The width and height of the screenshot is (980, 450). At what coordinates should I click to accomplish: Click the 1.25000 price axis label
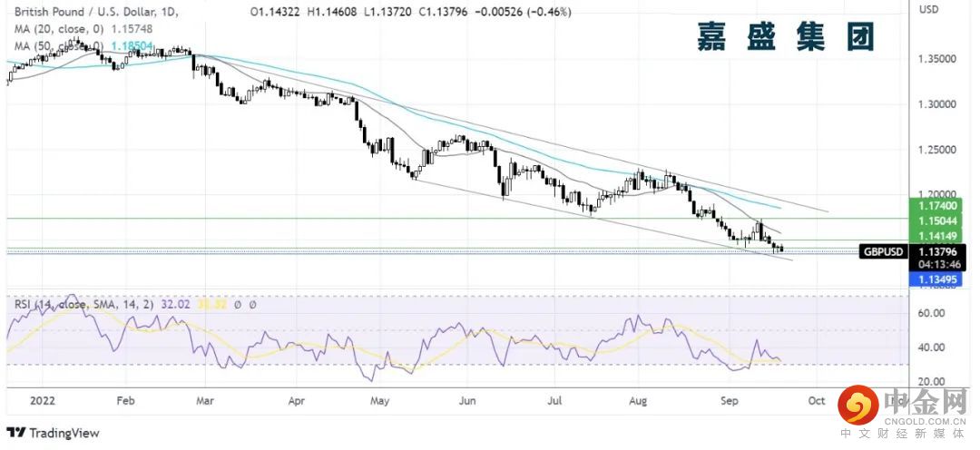tap(938, 150)
